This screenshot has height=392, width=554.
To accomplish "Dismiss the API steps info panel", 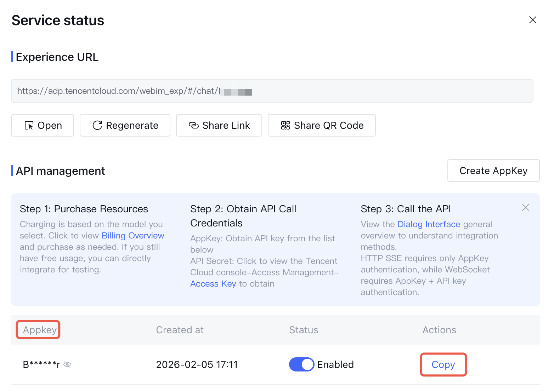I will pyautogui.click(x=526, y=208).
